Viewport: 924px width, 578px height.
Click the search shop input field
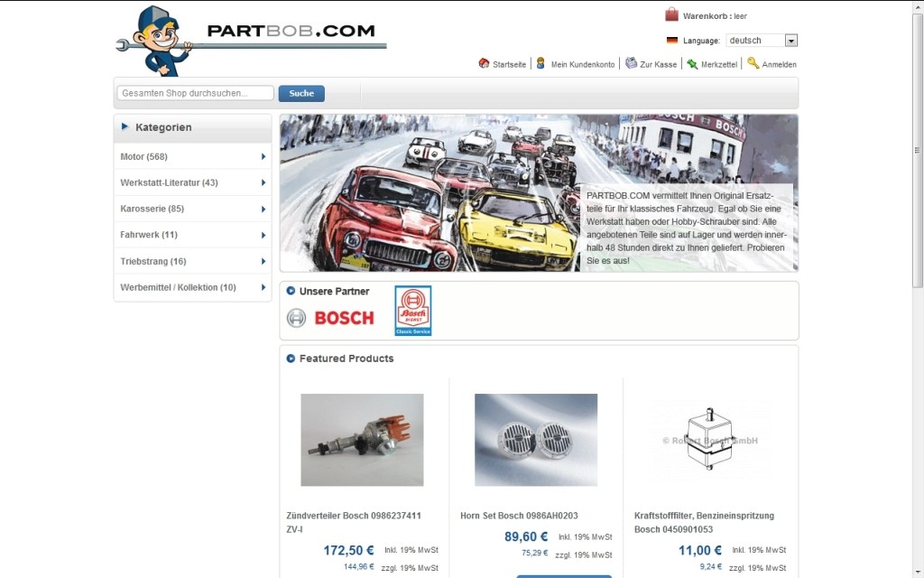(x=195, y=93)
